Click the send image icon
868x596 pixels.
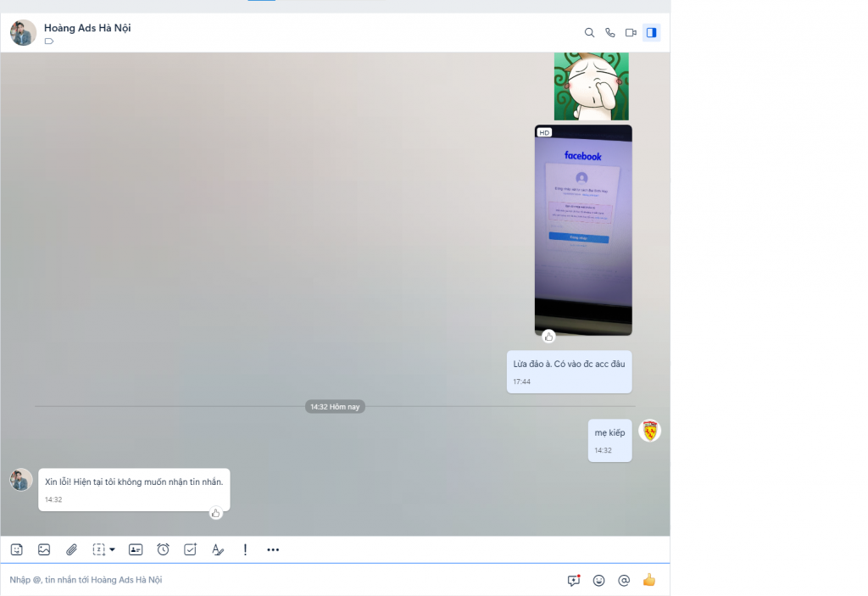(x=44, y=549)
